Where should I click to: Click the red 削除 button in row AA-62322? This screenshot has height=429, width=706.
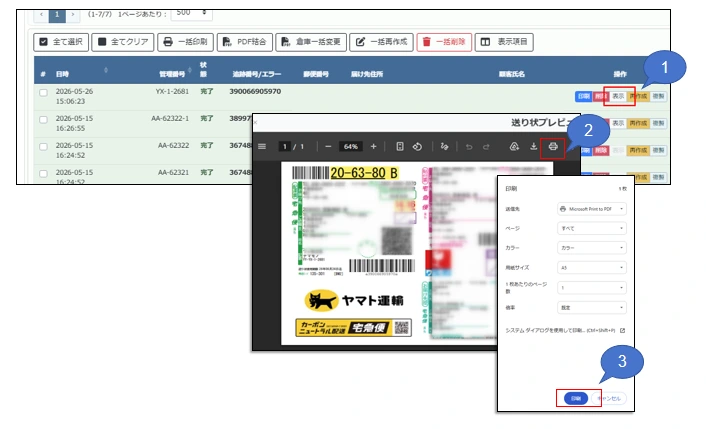click(x=601, y=150)
